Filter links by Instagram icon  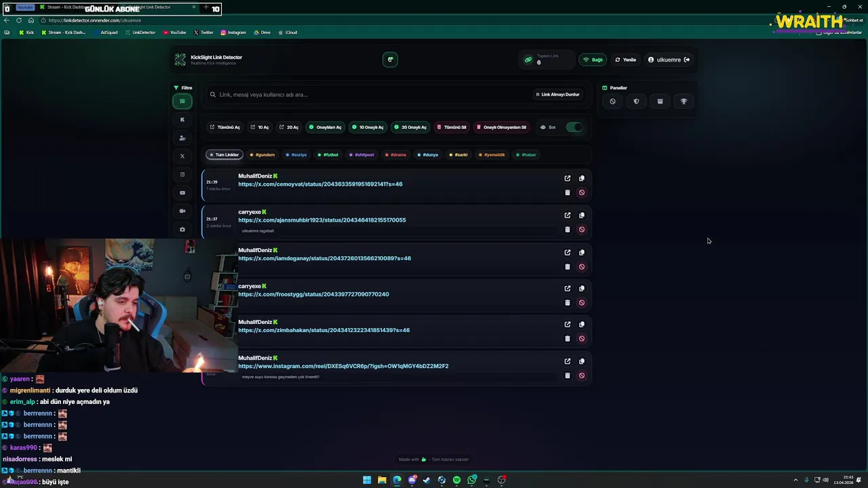pyautogui.click(x=182, y=174)
